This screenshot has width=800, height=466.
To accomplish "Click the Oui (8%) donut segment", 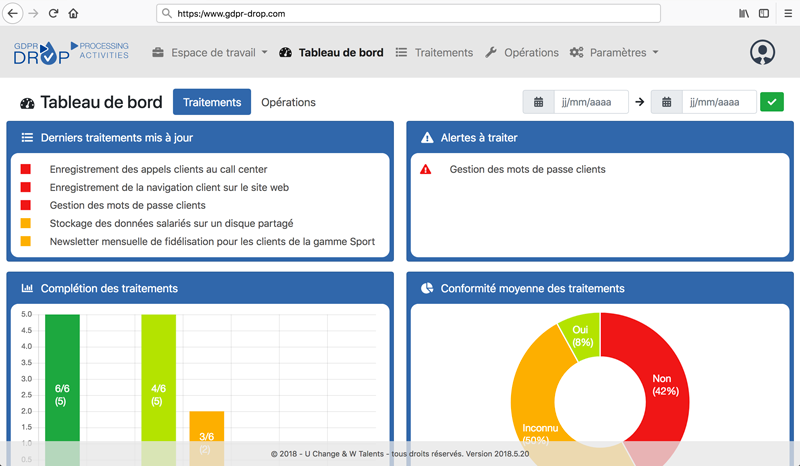I will pyautogui.click(x=582, y=335).
